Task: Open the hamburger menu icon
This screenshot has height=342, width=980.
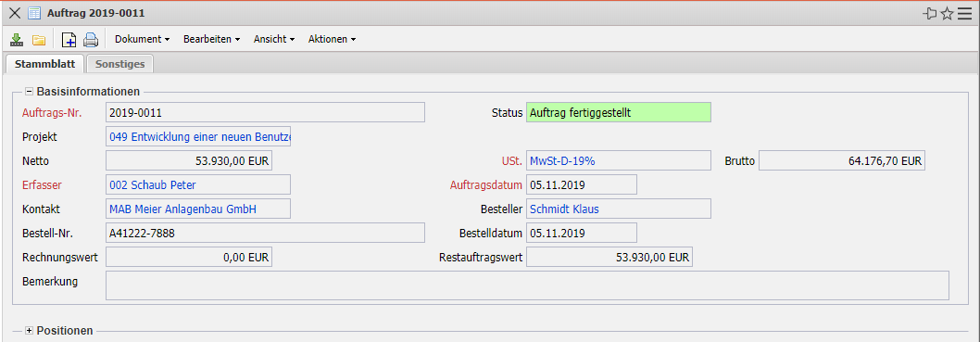Action: [964, 13]
